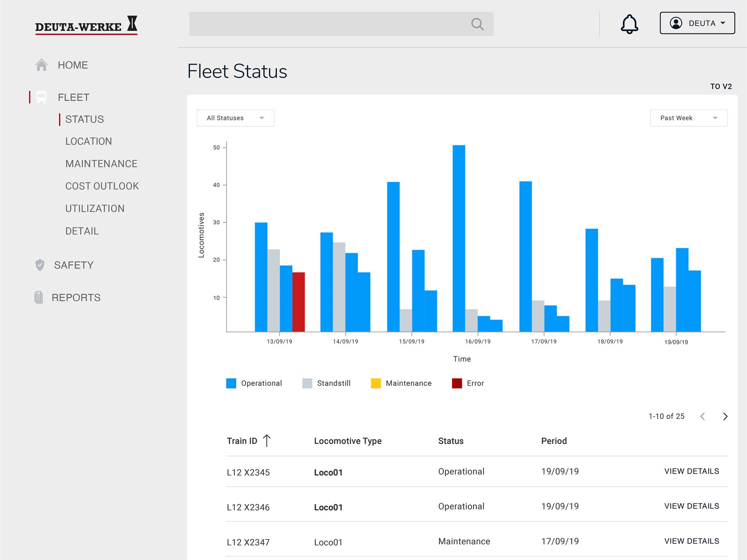Expand the DEUTA user account menu
The width and height of the screenshot is (747, 560).
[x=697, y=23]
